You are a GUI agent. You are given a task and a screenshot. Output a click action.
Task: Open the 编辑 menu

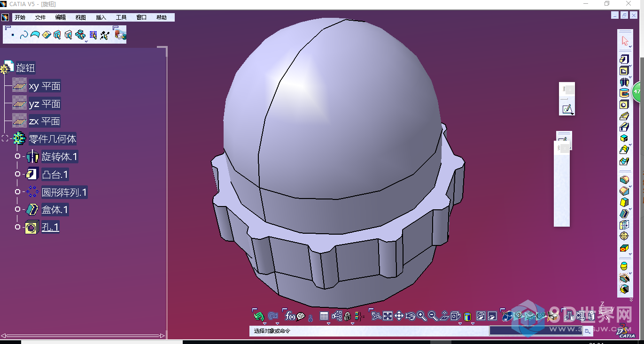(61, 17)
